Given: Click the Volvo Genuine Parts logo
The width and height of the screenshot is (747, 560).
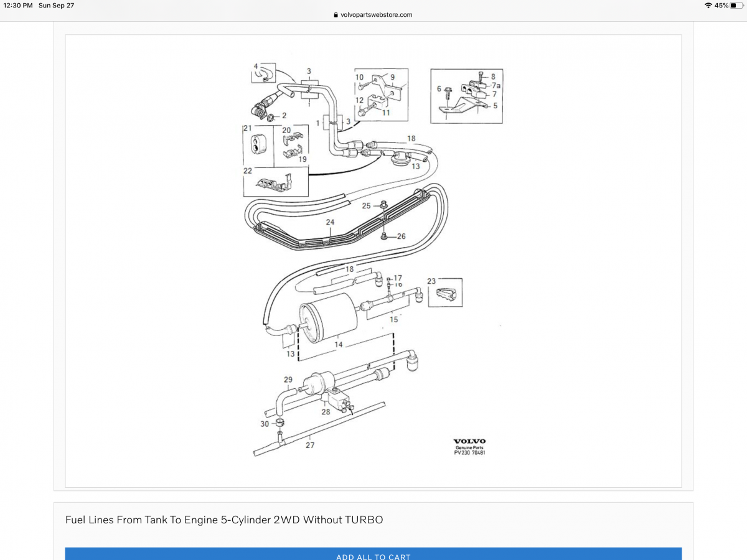Looking at the screenshot, I should [469, 446].
